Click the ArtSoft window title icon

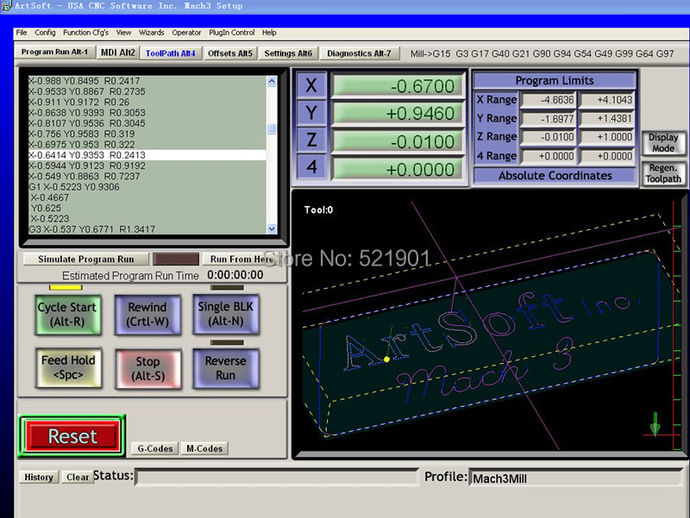pos(6,6)
